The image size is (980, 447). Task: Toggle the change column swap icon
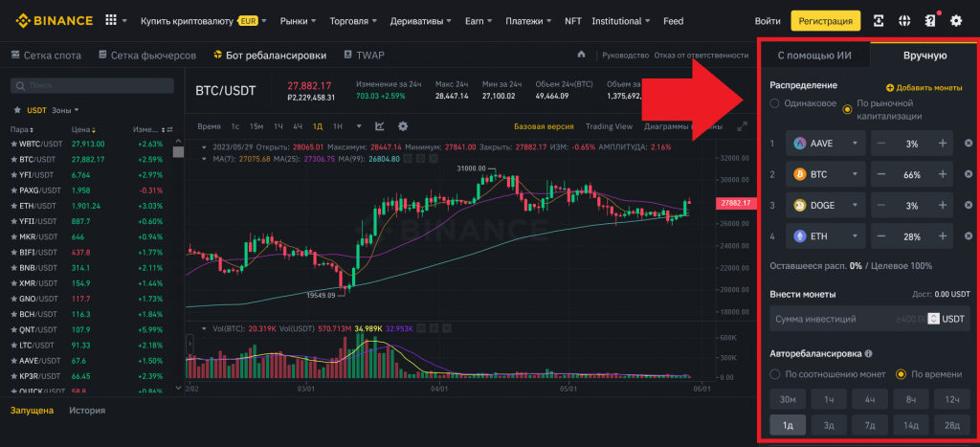click(x=170, y=130)
